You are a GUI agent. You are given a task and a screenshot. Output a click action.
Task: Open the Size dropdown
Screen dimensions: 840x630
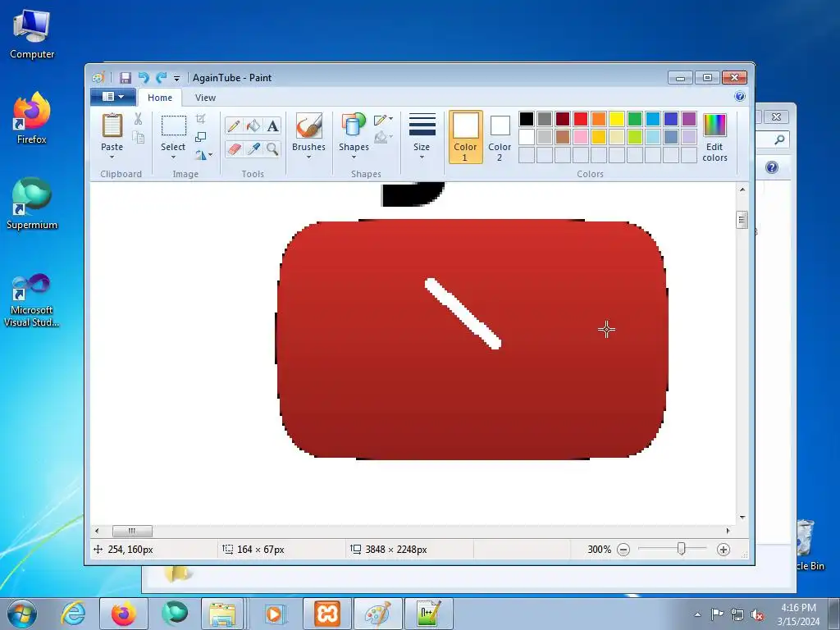(422, 136)
